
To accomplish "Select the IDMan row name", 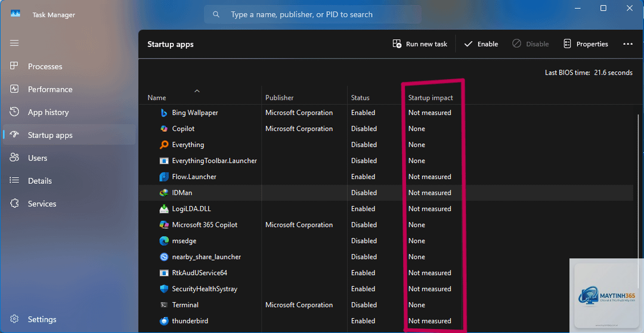I will pos(182,193).
